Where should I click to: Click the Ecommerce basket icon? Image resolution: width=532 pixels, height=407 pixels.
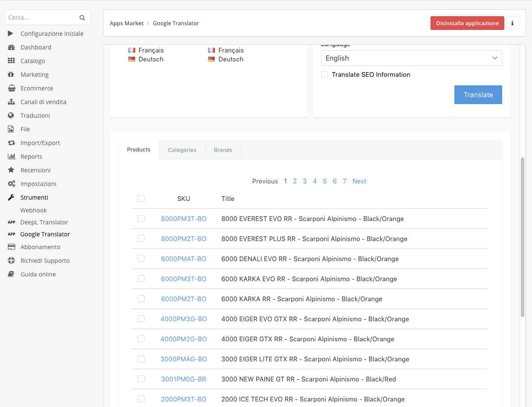(12, 88)
